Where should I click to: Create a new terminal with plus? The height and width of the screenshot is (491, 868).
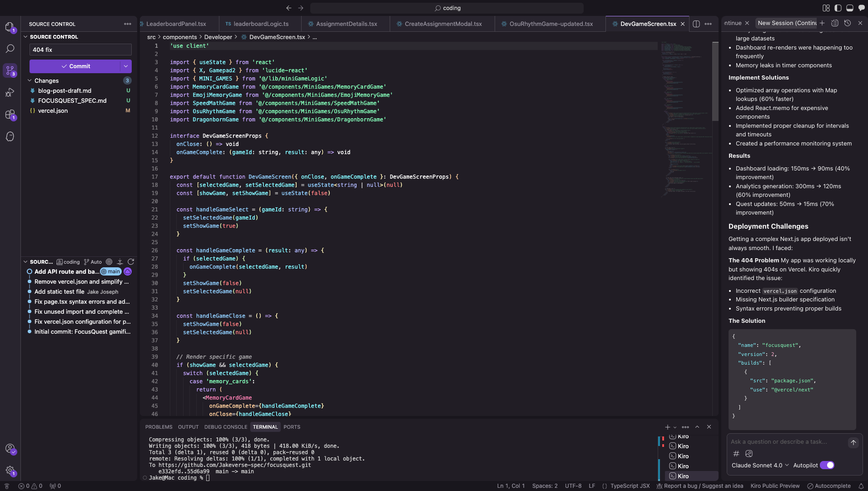pos(667,427)
